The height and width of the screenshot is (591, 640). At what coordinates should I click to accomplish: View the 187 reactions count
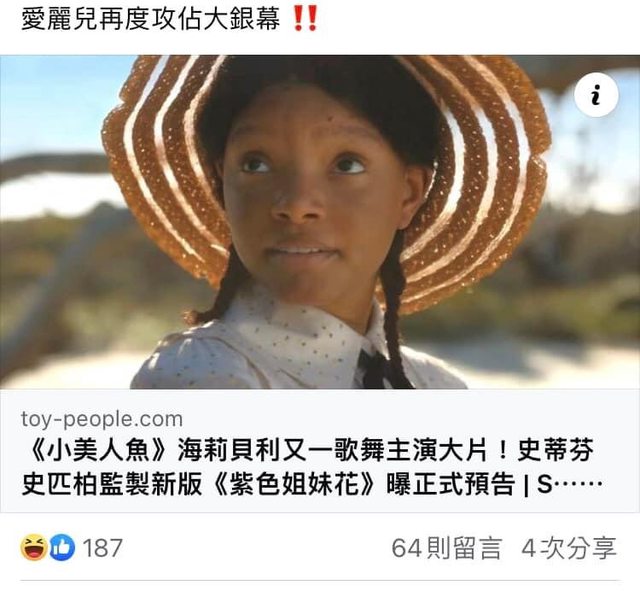click(x=102, y=548)
